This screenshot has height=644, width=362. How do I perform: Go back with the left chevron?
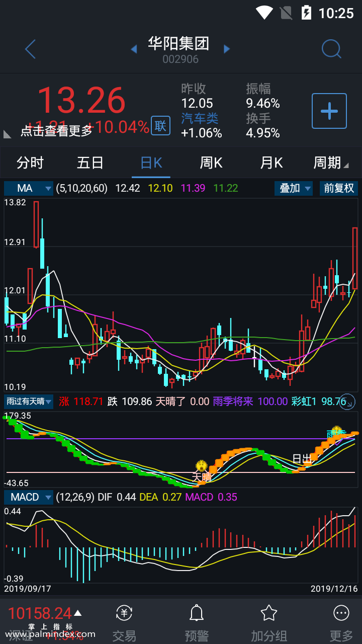click(30, 49)
